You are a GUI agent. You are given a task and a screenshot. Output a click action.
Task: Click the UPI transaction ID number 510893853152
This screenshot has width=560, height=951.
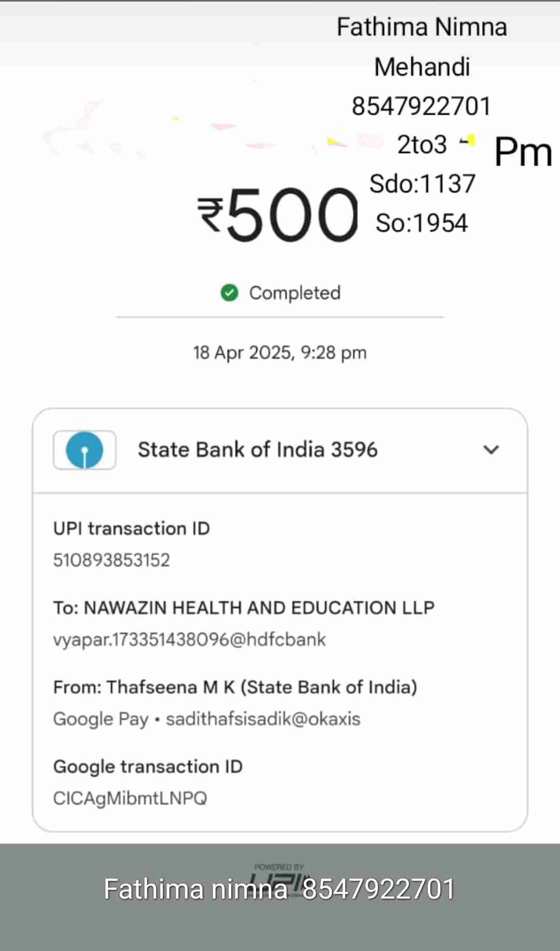point(111,560)
